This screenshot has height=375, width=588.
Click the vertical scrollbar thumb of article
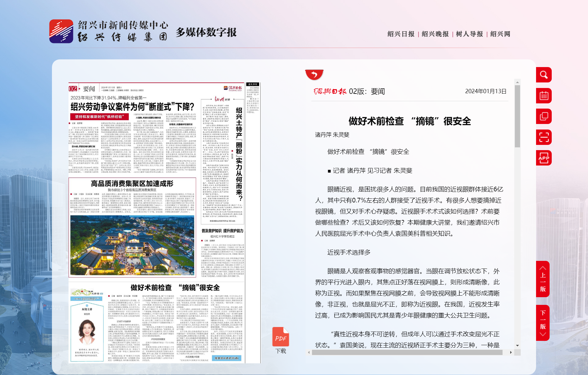click(518, 116)
